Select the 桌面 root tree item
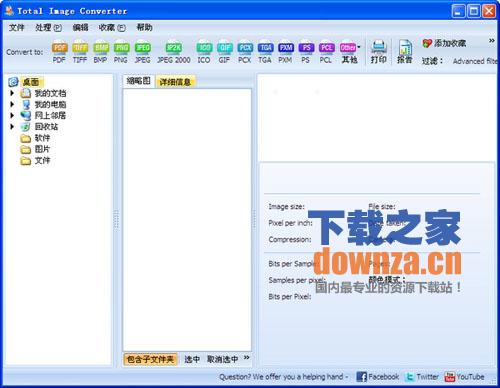This screenshot has width=500, height=388. 31,82
